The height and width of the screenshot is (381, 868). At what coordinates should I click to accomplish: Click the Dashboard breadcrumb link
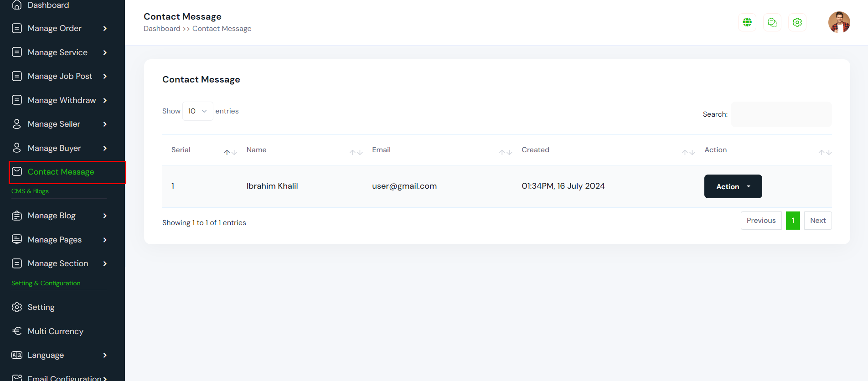[162, 29]
